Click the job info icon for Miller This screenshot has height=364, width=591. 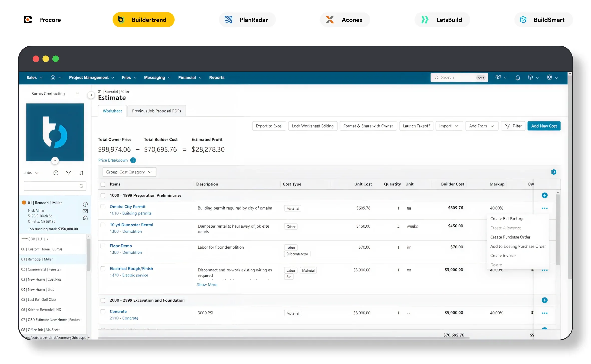(85, 204)
